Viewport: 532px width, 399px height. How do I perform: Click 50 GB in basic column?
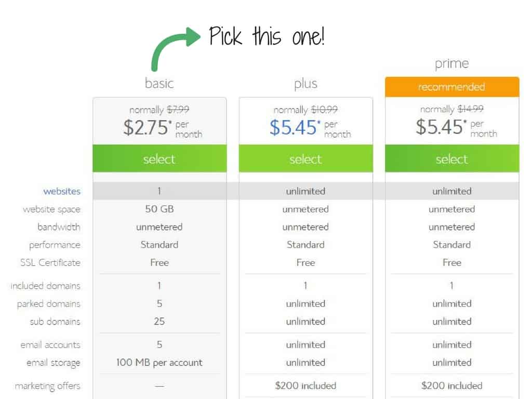[159, 209]
